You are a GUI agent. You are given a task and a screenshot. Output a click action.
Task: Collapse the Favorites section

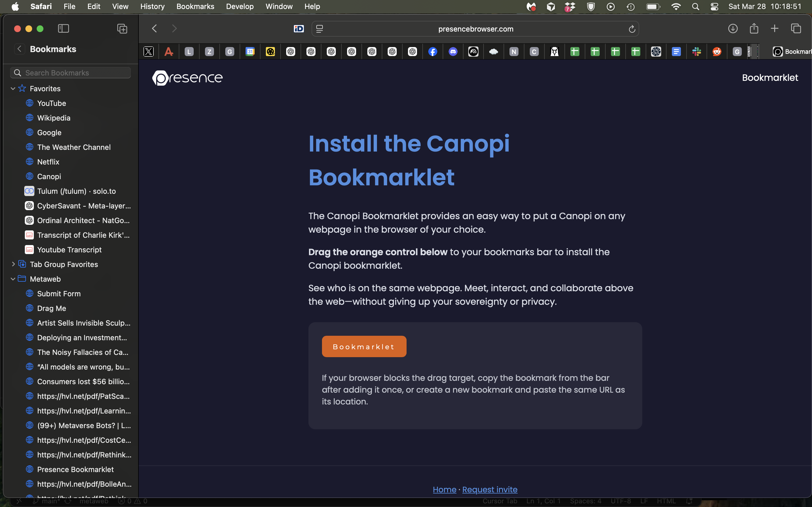(13, 88)
